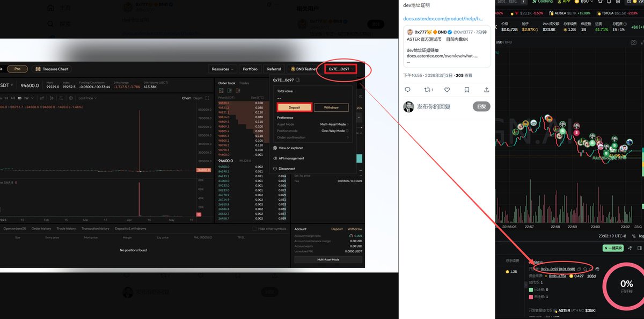
Task: Click Withdraw button in wallet dropdown
Action: tap(331, 107)
